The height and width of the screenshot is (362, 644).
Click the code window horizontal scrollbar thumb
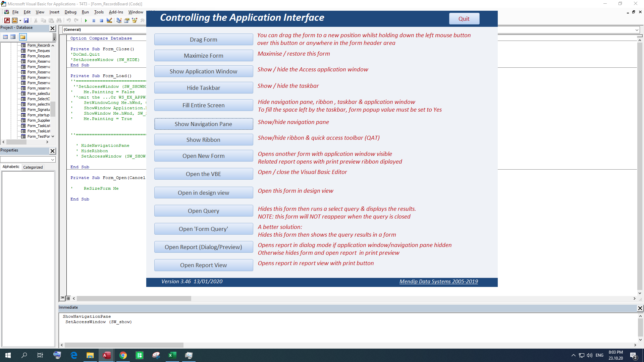coord(133,298)
